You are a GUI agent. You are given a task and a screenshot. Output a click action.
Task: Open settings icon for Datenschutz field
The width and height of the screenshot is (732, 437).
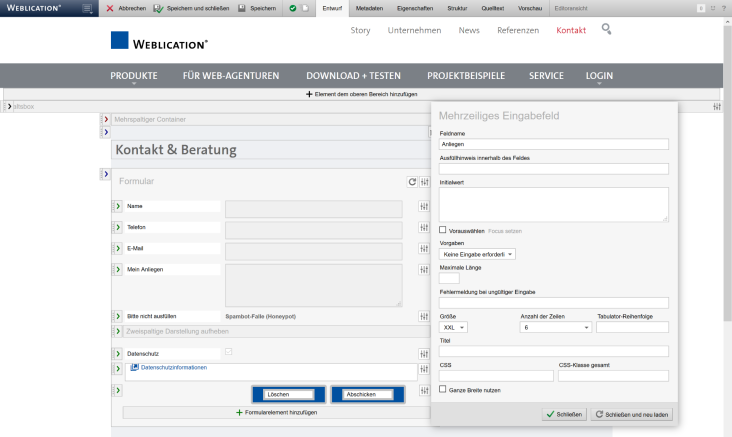pyautogui.click(x=424, y=354)
